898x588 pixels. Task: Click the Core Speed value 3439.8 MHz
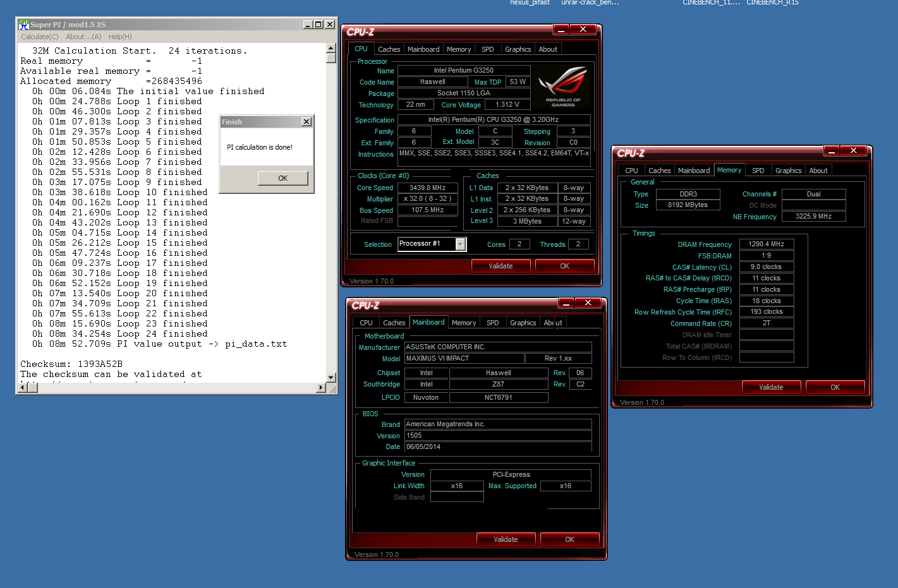tap(428, 188)
